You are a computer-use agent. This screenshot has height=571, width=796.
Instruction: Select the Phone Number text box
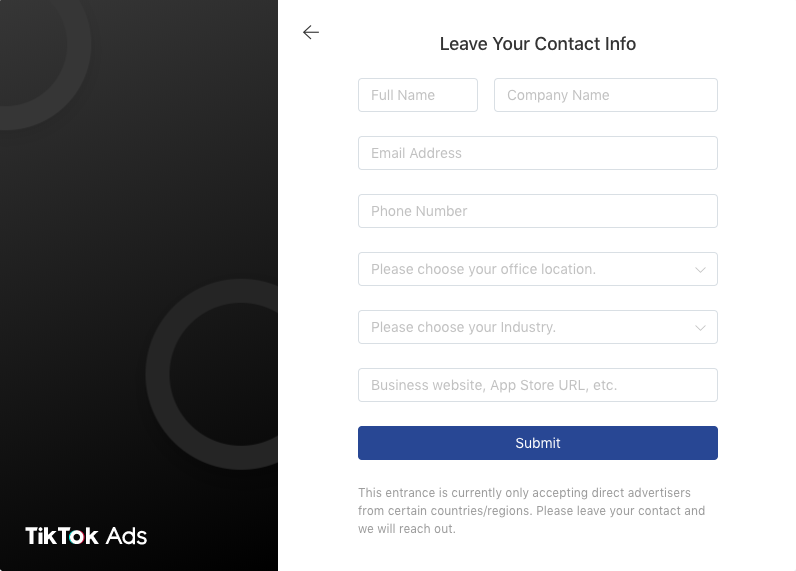pos(538,211)
